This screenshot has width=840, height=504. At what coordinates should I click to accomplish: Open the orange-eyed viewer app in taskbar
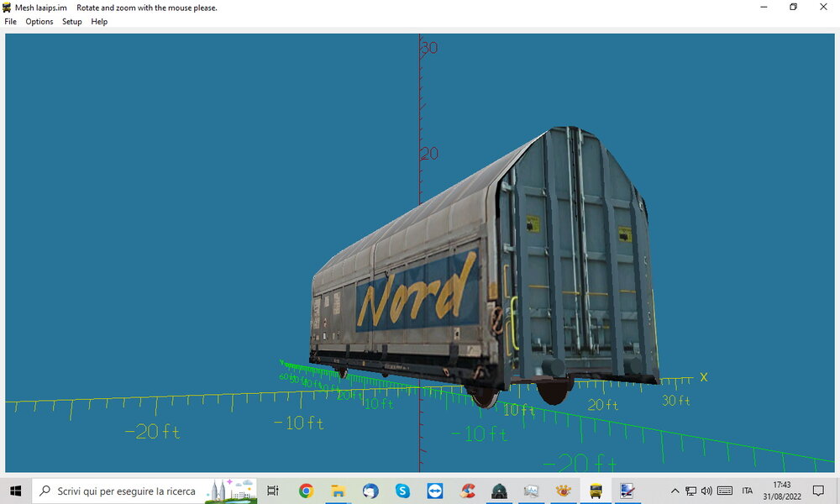(563, 491)
